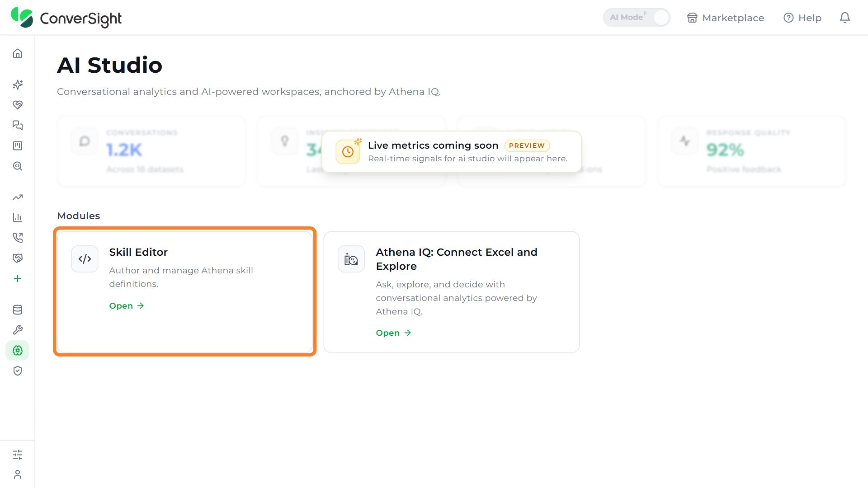Open the bar chart sidebar icon
This screenshot has width=868, height=488.
point(18,217)
